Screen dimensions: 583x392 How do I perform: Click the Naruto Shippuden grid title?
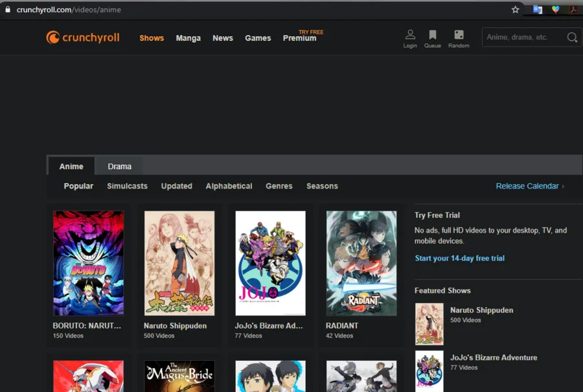(x=175, y=326)
